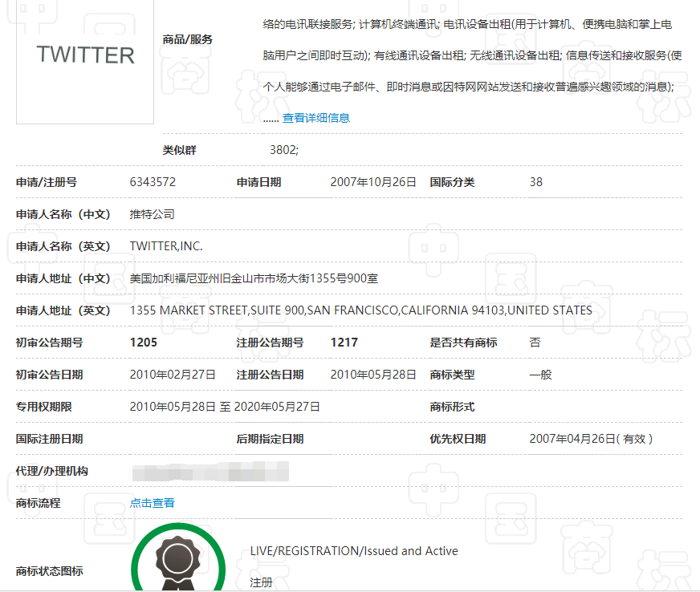Image resolution: width=700 pixels, height=592 pixels.
Task: Open the TWITTER trademark image thumbnail
Action: pyautogui.click(x=85, y=56)
